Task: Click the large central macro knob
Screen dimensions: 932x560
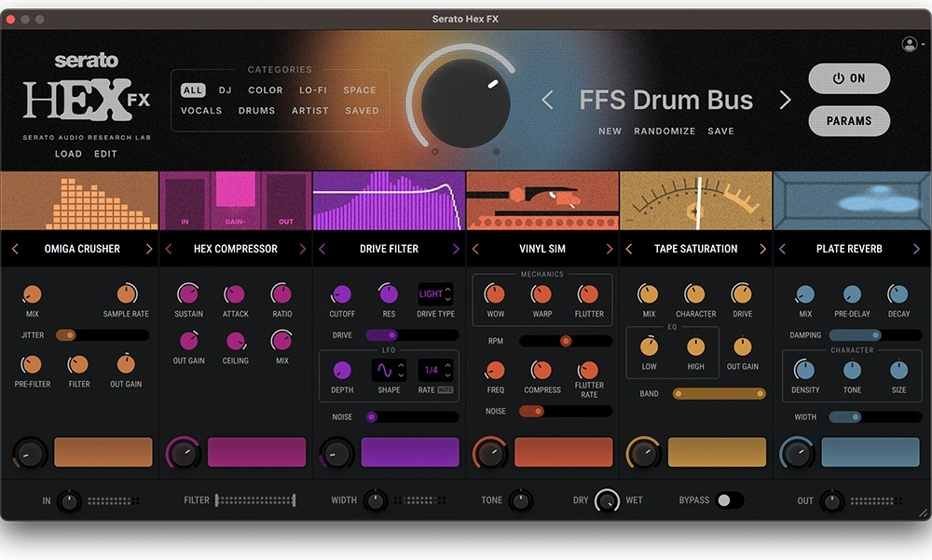Action: coord(465,102)
